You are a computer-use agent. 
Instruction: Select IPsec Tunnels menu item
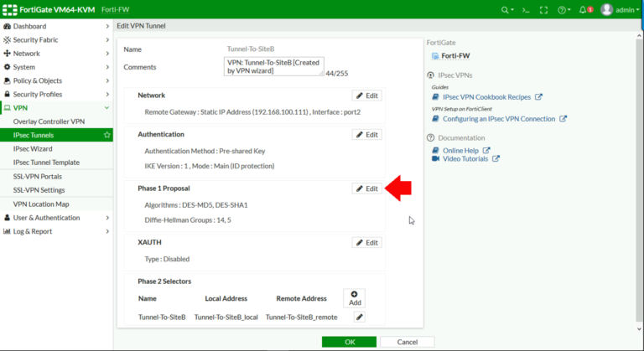click(56, 135)
